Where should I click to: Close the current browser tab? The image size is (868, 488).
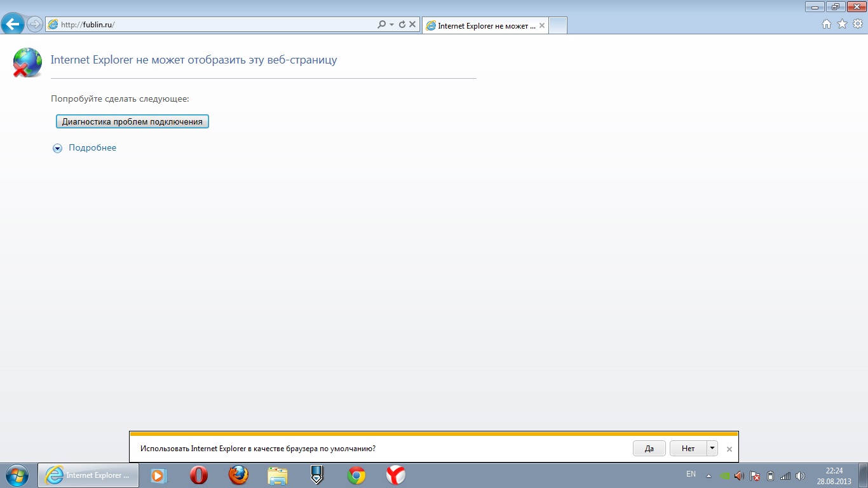541,26
